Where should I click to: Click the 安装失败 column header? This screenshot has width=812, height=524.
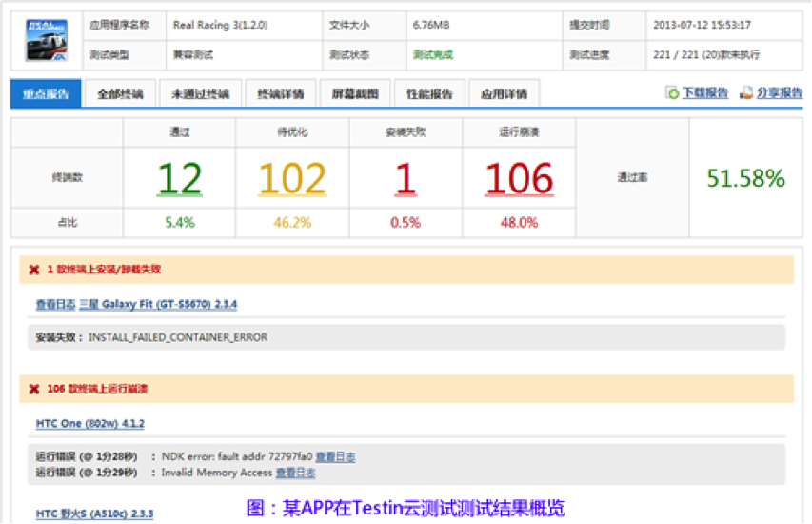[x=406, y=132]
